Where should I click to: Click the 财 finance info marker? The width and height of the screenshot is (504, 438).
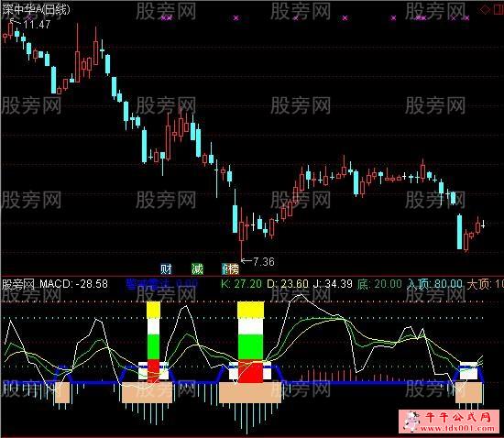coord(166,269)
